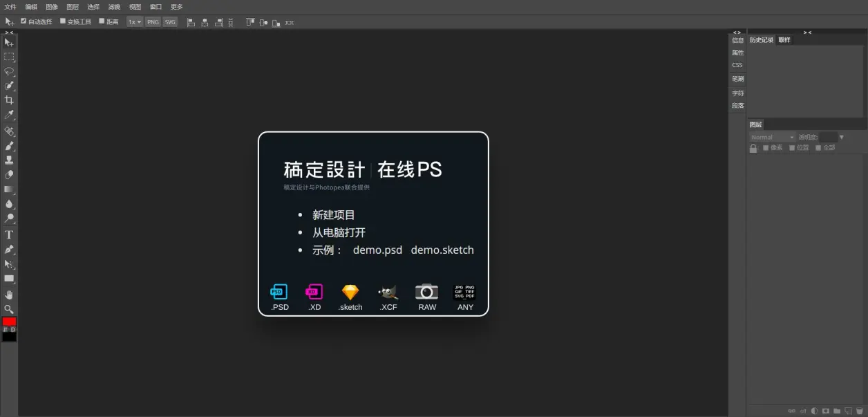Image resolution: width=868 pixels, height=417 pixels.
Task: Click the align vertical centers icon
Action: pos(263,22)
